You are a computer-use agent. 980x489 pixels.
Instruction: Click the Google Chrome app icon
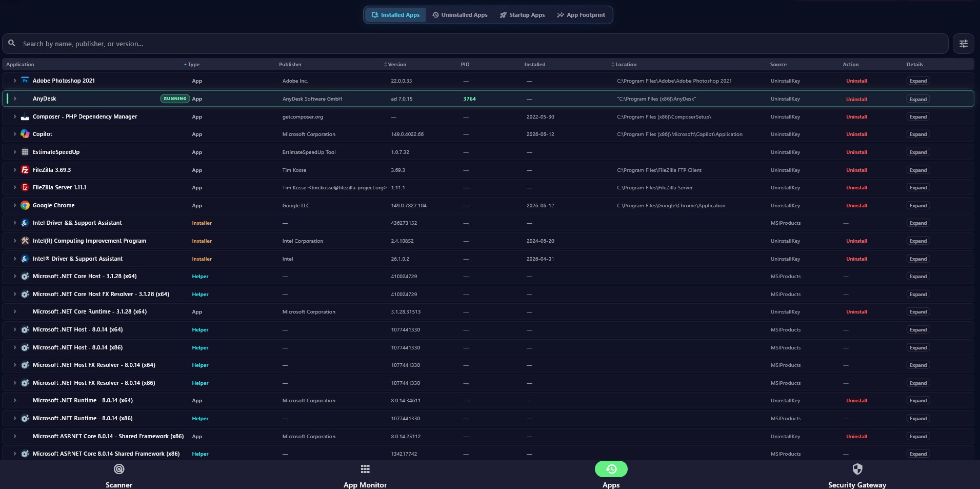25,205
